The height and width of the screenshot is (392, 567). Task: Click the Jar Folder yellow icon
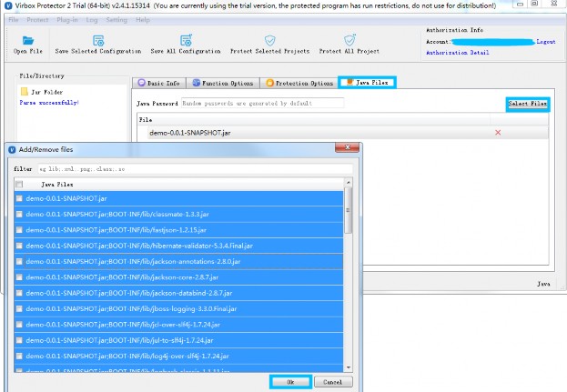click(25, 92)
